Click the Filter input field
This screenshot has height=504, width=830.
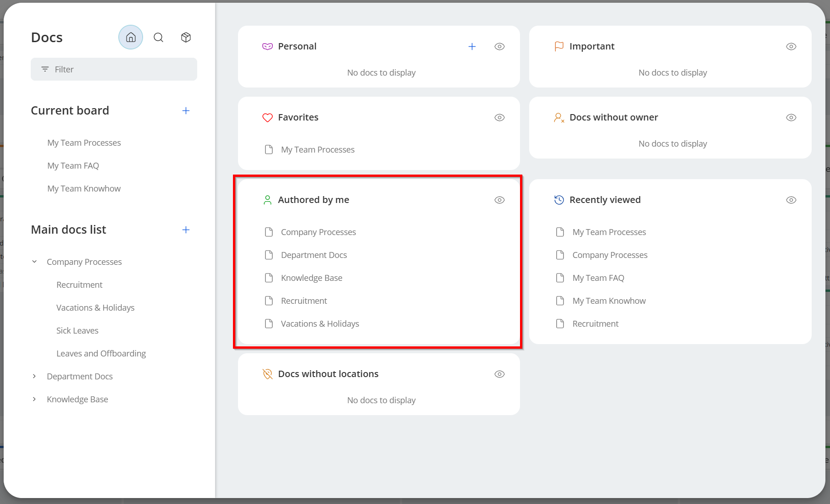click(x=114, y=69)
